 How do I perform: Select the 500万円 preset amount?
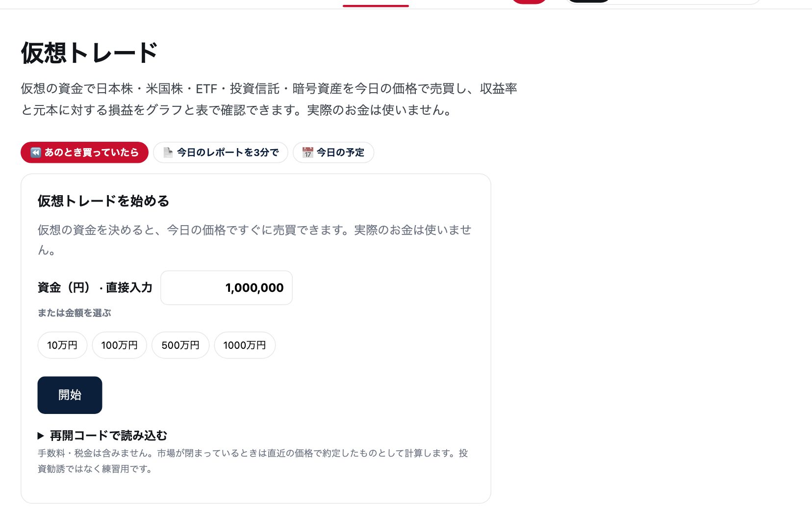point(180,345)
